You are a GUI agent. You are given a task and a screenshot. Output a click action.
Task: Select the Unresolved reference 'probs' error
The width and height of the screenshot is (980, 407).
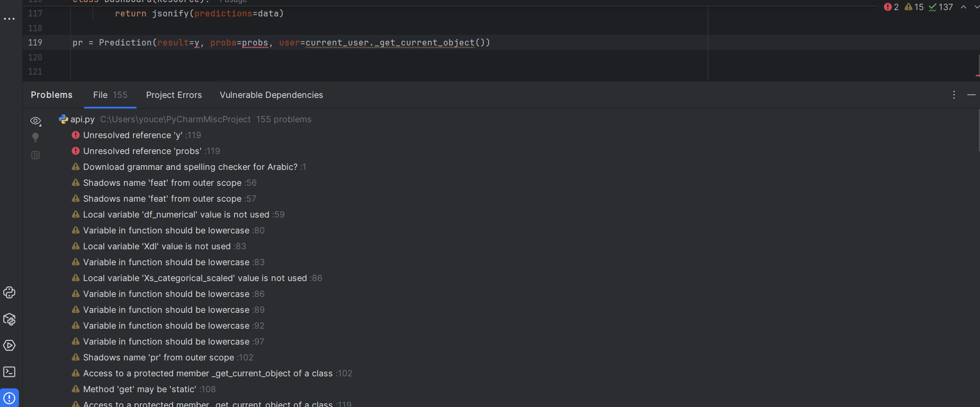[x=142, y=151]
